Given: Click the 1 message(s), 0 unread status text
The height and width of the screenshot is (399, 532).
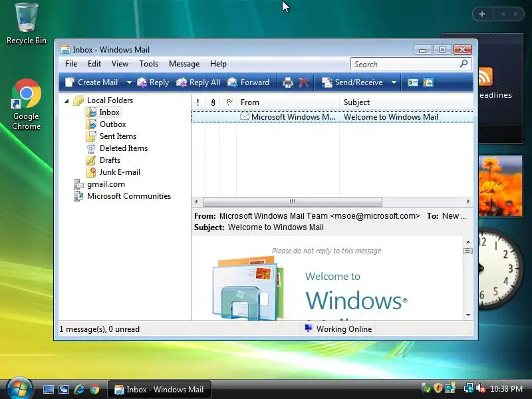Looking at the screenshot, I should [99, 329].
